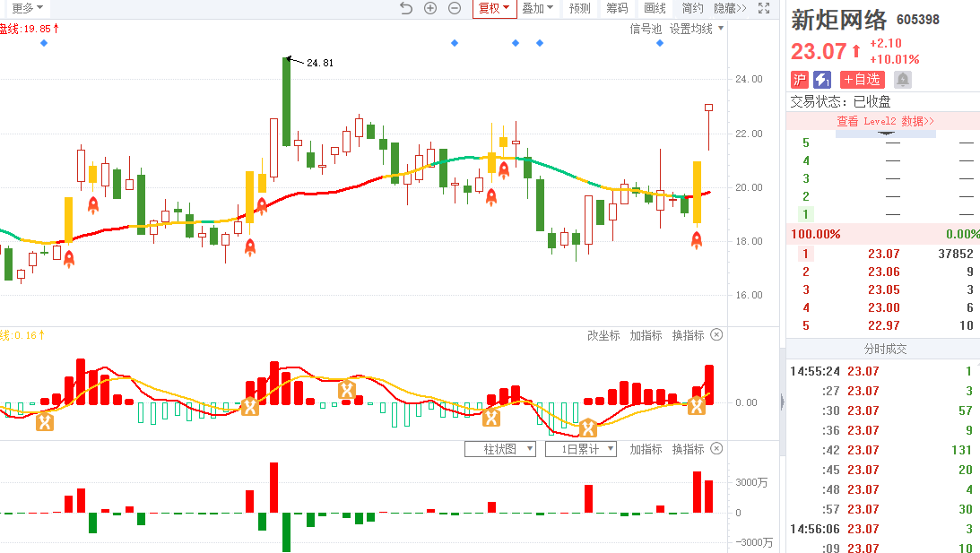The height and width of the screenshot is (553, 980).
Task: Click the 14:56:06 trade row
Action: click(882, 530)
